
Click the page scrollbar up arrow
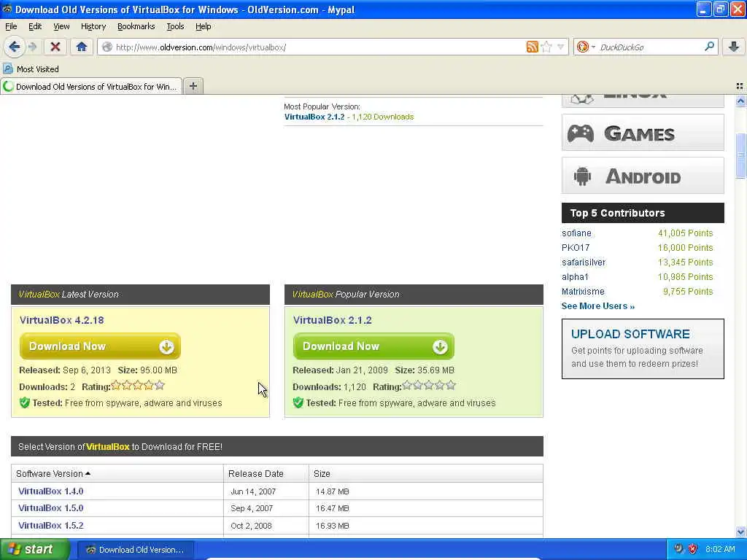[740, 101]
